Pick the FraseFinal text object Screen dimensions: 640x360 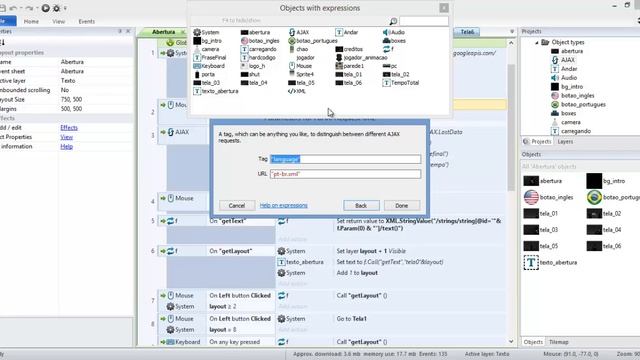pyautogui.click(x=210, y=58)
